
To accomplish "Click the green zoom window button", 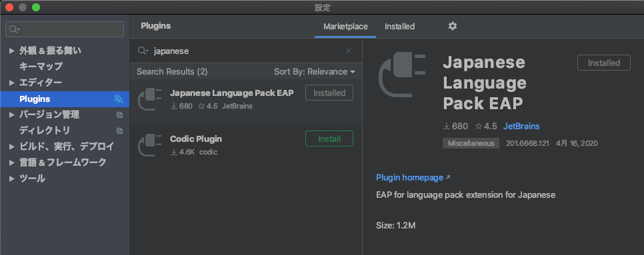I will pyautogui.click(x=36, y=7).
